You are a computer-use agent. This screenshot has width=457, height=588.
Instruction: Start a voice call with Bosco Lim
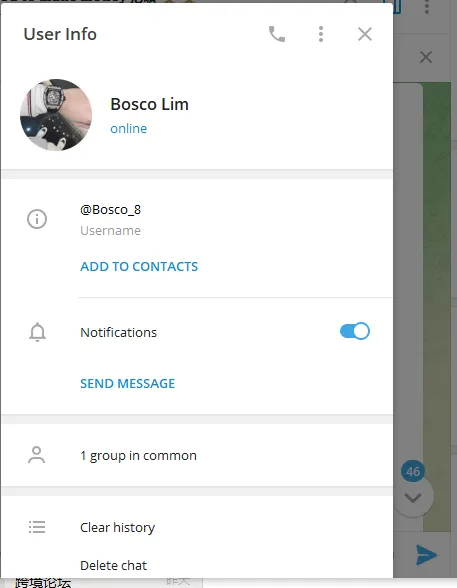coord(277,34)
